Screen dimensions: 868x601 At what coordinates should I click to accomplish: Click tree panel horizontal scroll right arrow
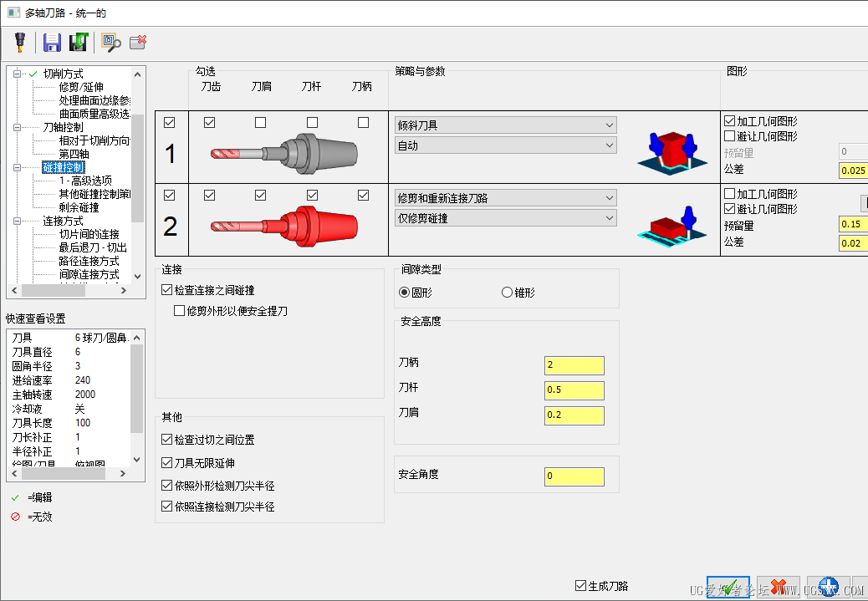[x=124, y=290]
